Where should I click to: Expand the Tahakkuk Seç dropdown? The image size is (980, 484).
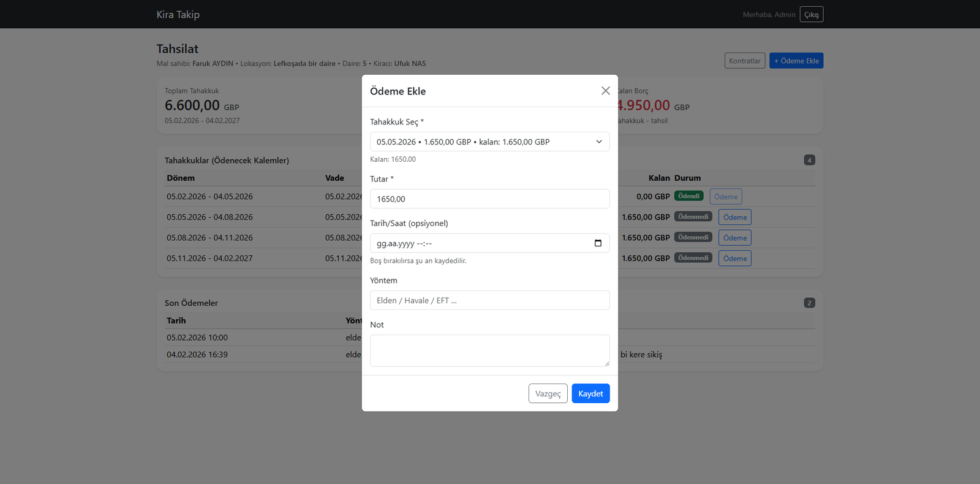(x=489, y=142)
